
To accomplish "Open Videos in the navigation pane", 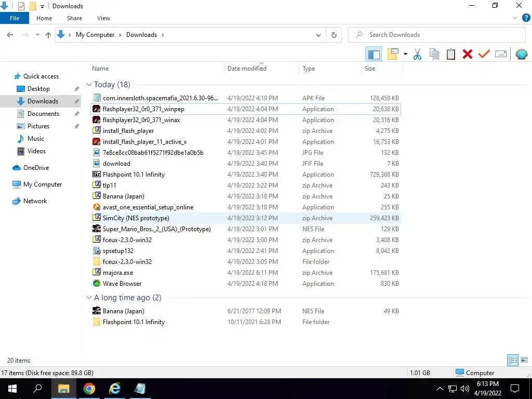I will click(x=36, y=151).
